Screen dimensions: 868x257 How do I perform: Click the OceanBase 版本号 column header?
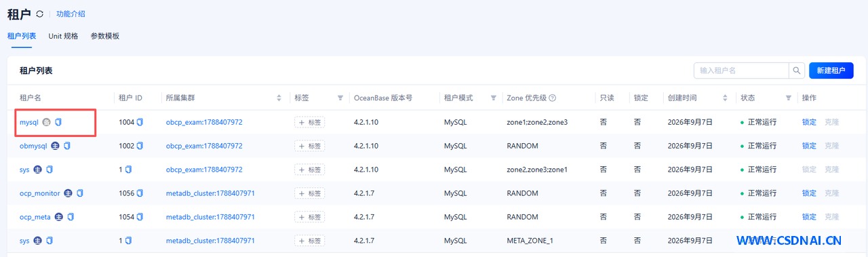(x=383, y=98)
